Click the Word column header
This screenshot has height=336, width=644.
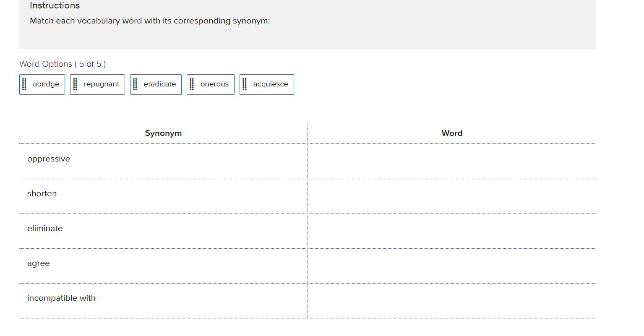(x=452, y=133)
